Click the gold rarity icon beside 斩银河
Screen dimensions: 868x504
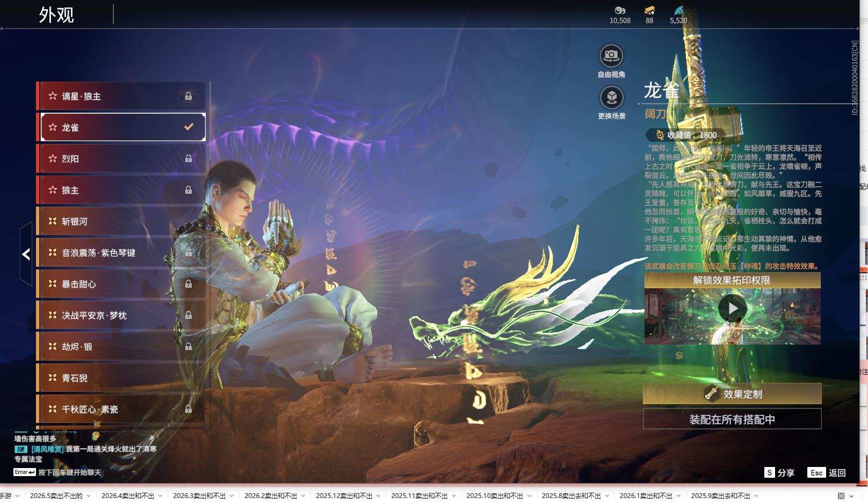coord(53,221)
